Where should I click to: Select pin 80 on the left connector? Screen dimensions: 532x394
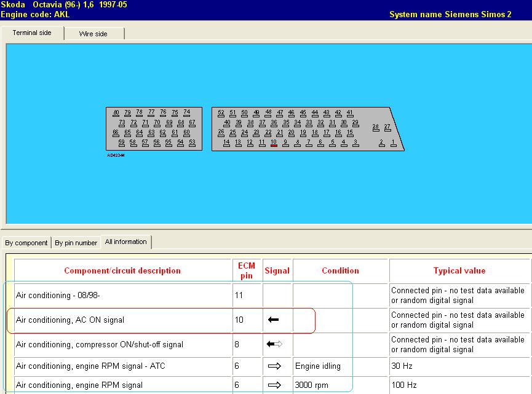[116, 113]
